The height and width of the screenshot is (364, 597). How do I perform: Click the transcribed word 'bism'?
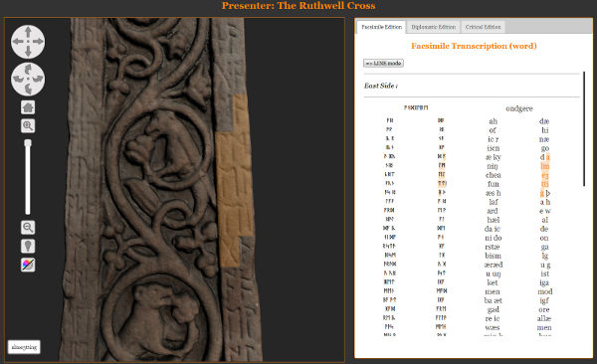click(x=493, y=256)
